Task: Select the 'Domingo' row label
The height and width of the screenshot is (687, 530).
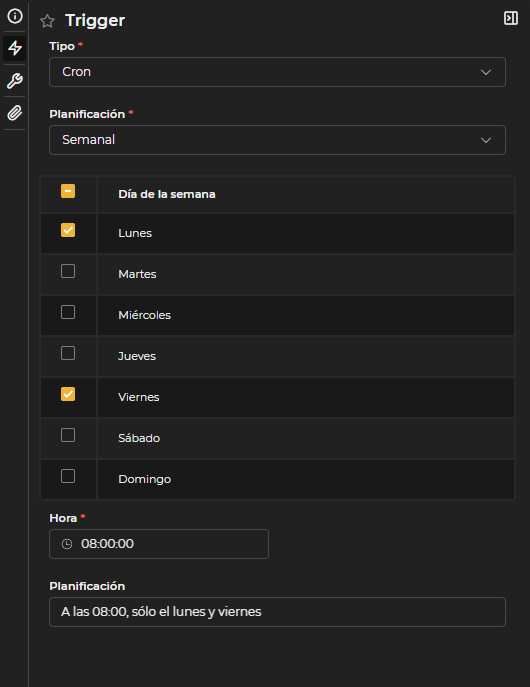Action: 145,479
